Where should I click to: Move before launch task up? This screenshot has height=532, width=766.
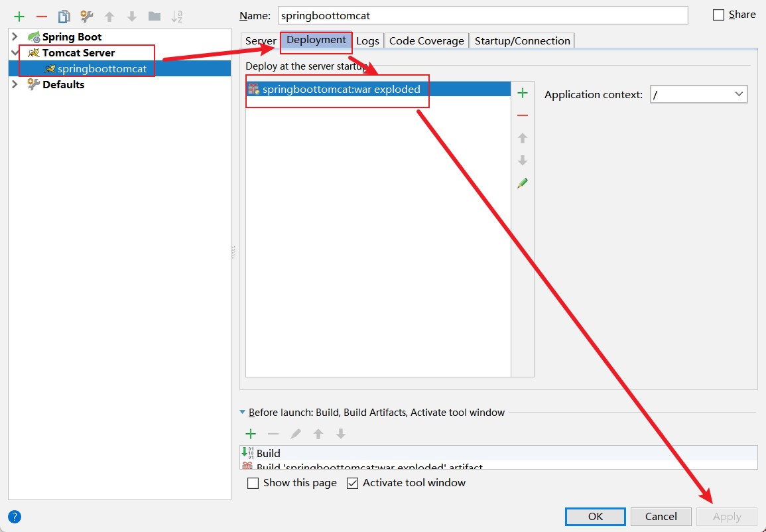point(318,433)
